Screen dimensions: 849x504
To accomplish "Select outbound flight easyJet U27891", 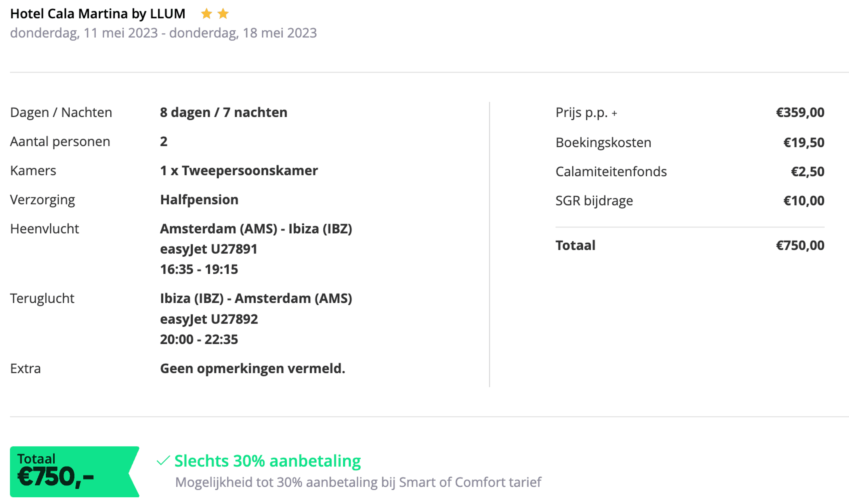I will click(208, 249).
